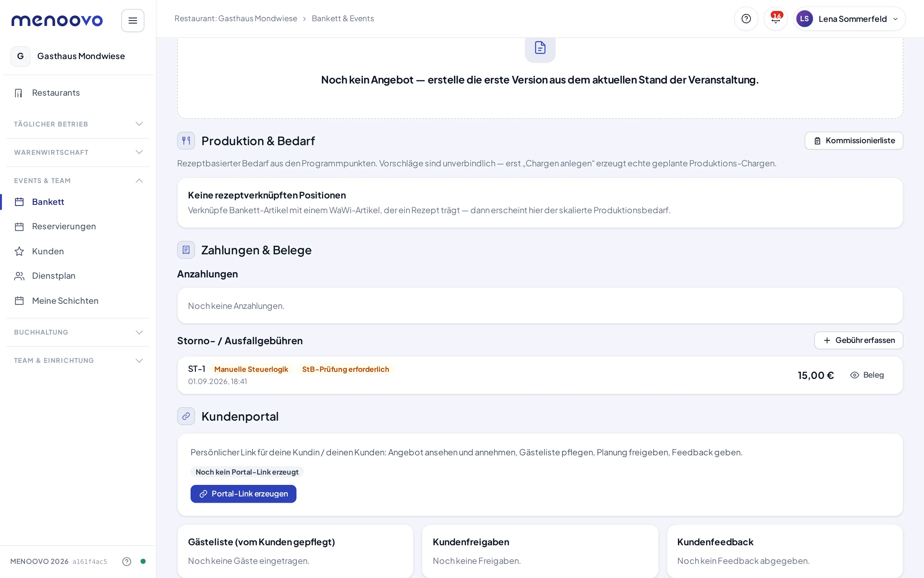
Task: Expand the Buchhaltung section
Action: [78, 332]
